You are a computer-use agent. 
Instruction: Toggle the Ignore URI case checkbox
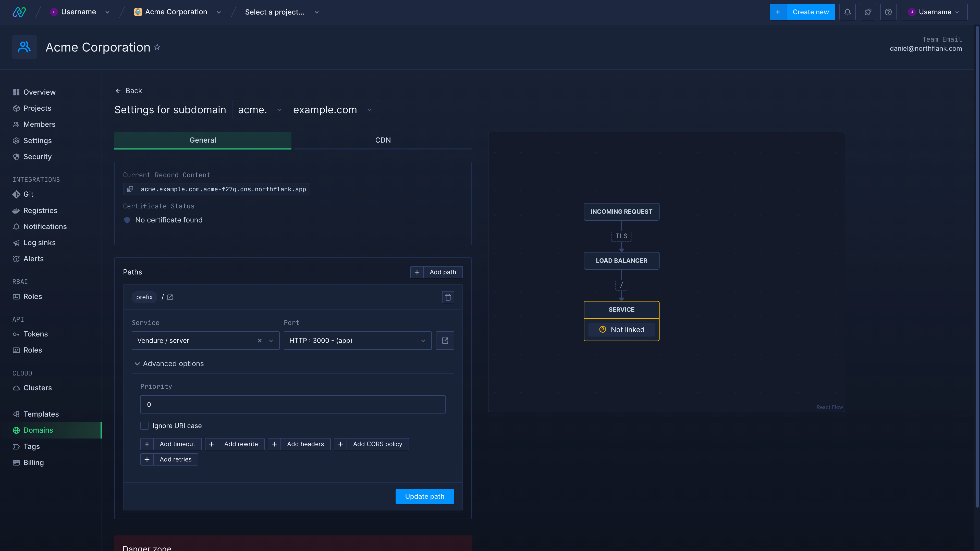click(x=144, y=425)
